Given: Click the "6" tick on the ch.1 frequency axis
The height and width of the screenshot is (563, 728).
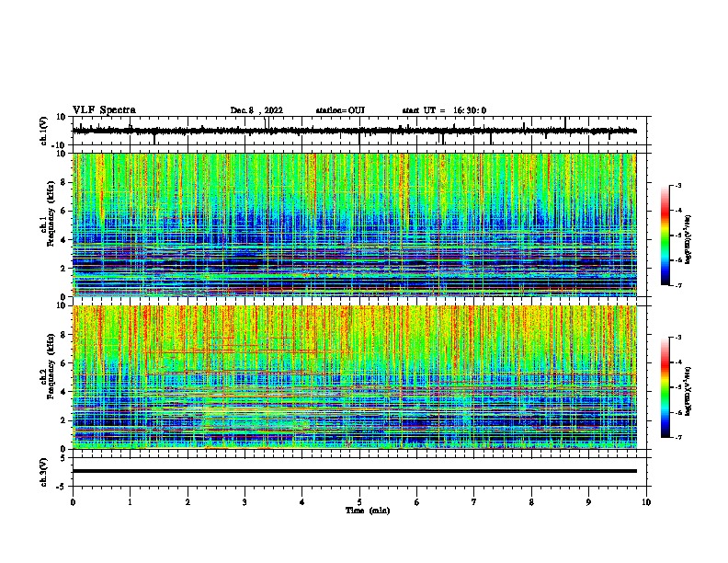Looking at the screenshot, I should (64, 211).
